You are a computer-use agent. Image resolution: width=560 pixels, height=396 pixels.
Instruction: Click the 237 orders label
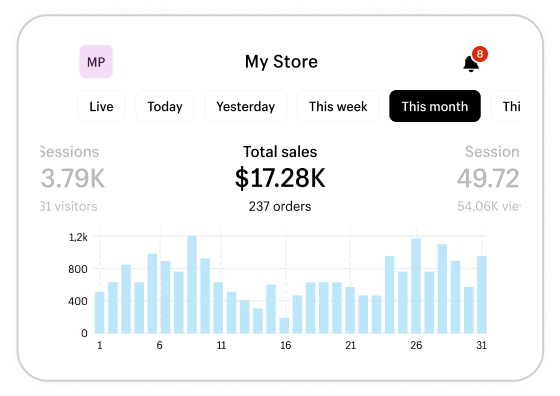(280, 206)
